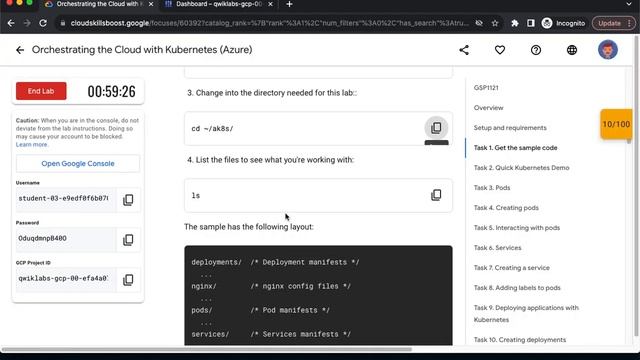Jump to Task 5. Interacting with pods
Viewport: 640px width, 360px height.
[517, 228]
